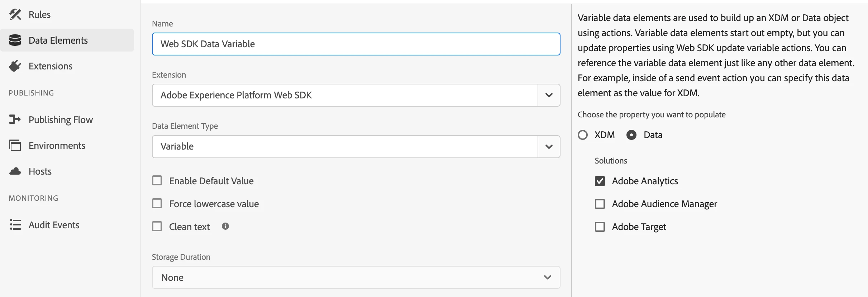Screen dimensions: 868x297
Task: Uncheck the Adobe Analytics solution
Action: click(600, 181)
